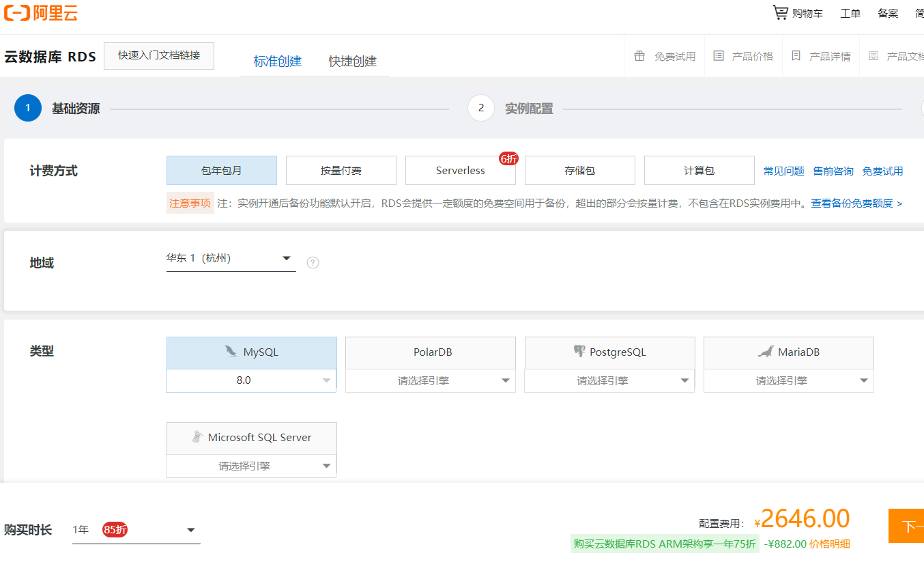Open SQL Server engine selection dropdown
The height and width of the screenshot is (562, 924).
(x=252, y=466)
